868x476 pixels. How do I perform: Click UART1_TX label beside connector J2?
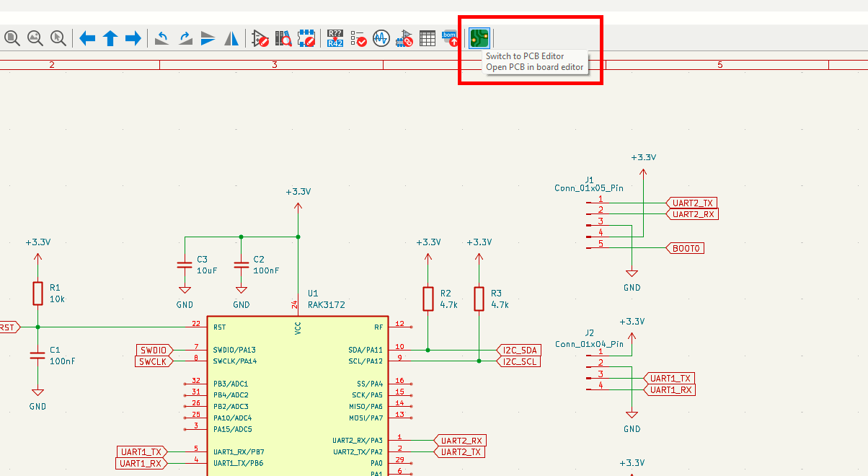point(670,378)
